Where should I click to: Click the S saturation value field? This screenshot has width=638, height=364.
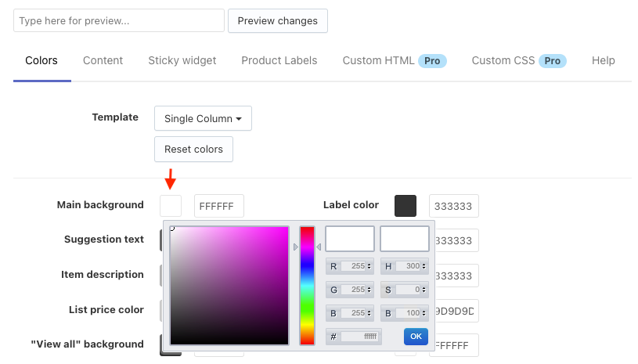pos(408,290)
